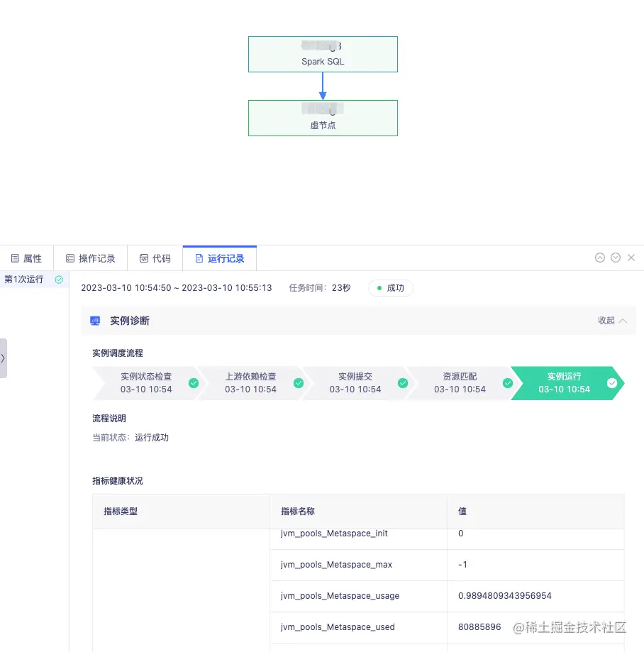Open the 操作记录 tab

click(x=90, y=259)
